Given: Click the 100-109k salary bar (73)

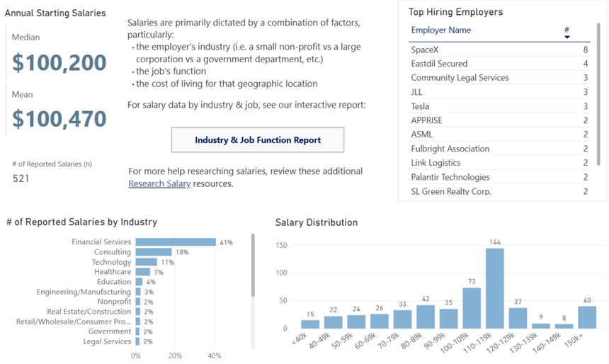Looking at the screenshot, I should pyautogui.click(x=472, y=309).
